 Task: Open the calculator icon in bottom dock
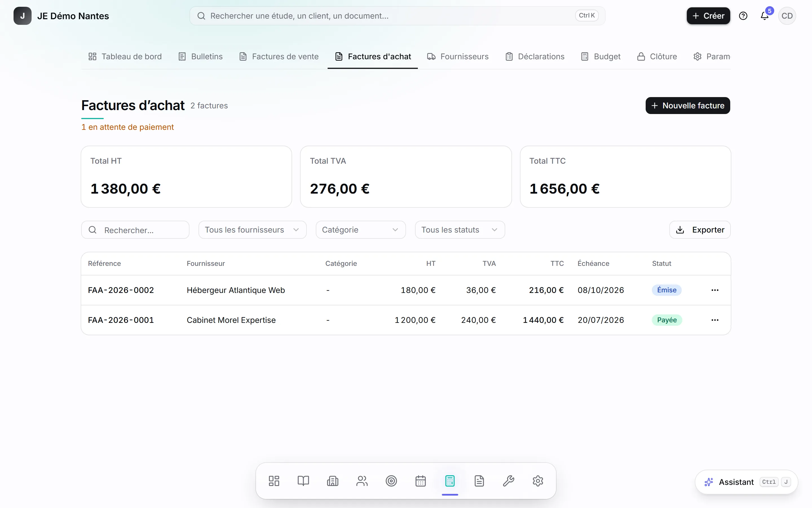coord(450,481)
